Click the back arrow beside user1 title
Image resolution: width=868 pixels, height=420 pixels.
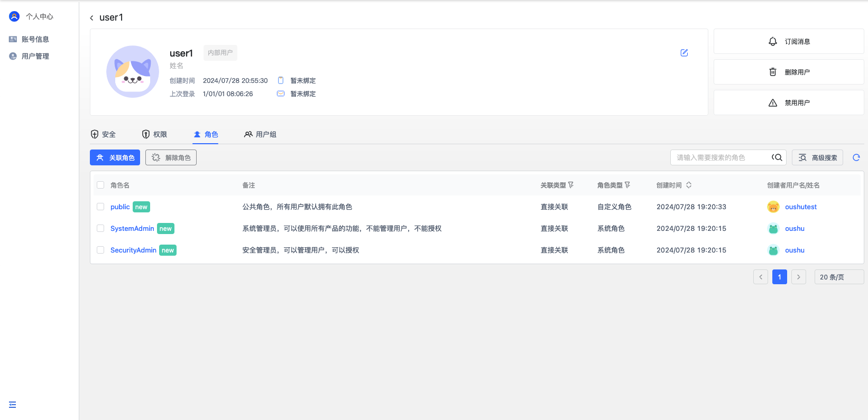tap(91, 18)
